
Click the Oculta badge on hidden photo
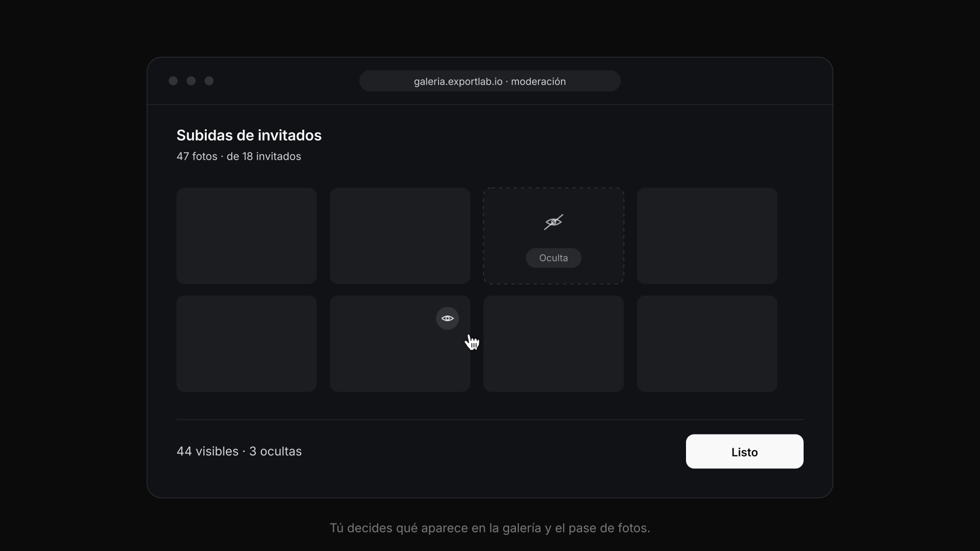point(554,258)
